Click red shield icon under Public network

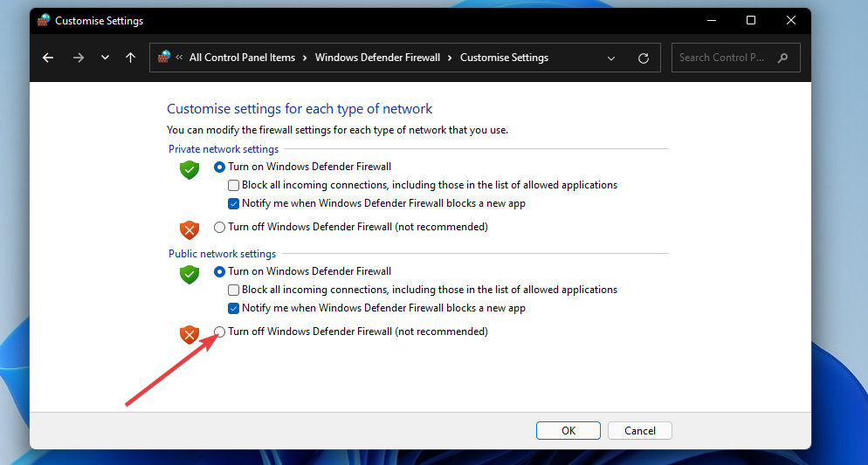click(x=189, y=334)
